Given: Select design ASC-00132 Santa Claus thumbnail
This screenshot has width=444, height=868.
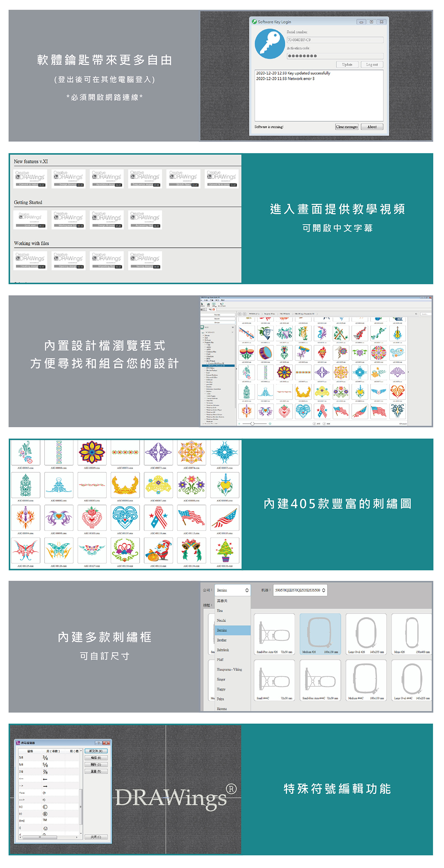Looking at the screenshot, I should (158, 550).
